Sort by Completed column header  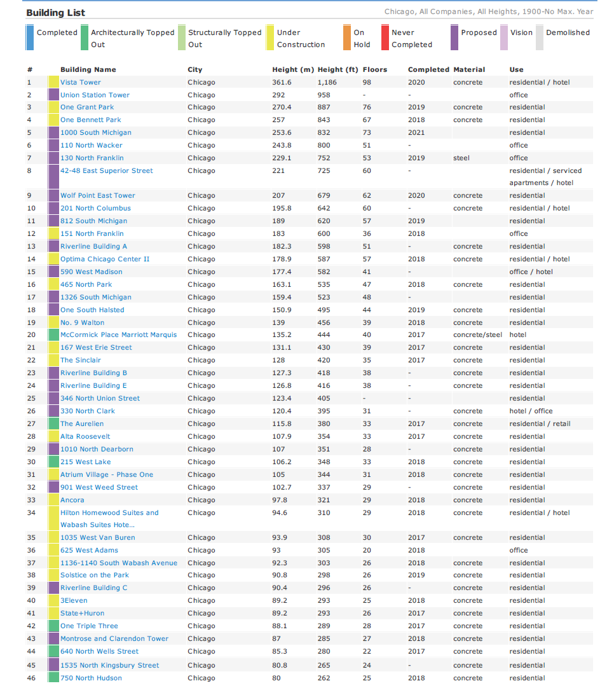click(428, 70)
